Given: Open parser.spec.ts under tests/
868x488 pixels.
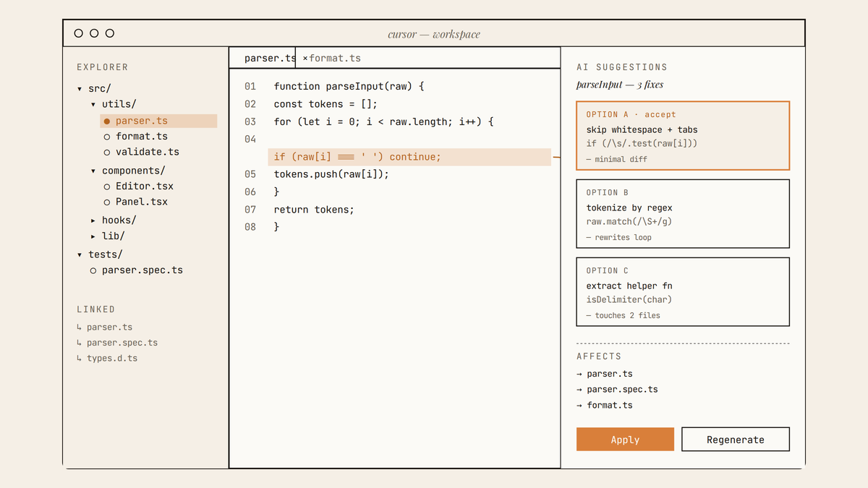Looking at the screenshot, I should coord(136,270).
